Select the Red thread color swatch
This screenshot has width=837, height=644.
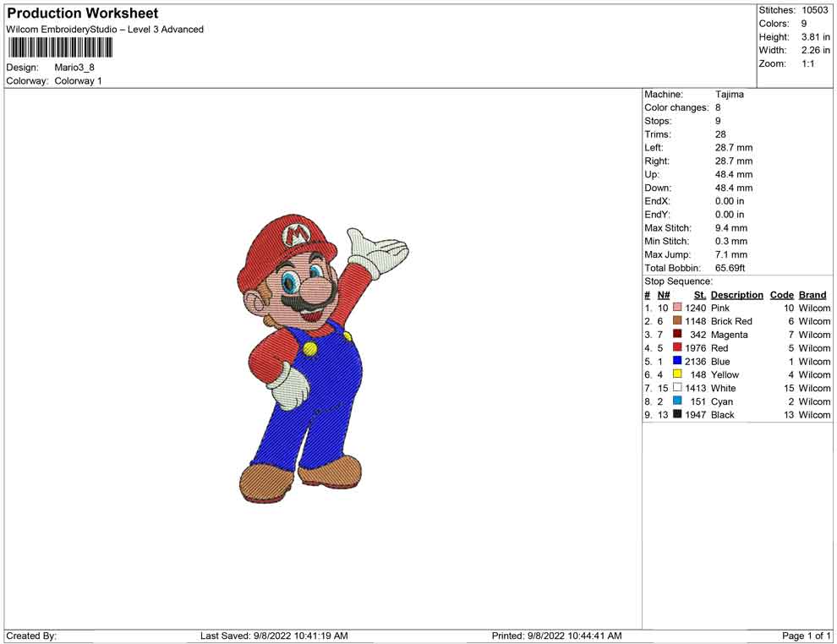(x=677, y=348)
